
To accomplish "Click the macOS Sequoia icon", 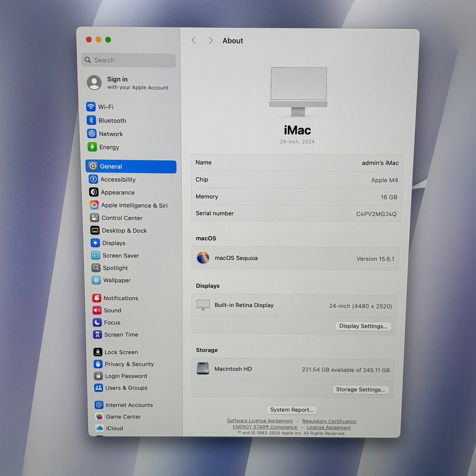I will pos(203,258).
